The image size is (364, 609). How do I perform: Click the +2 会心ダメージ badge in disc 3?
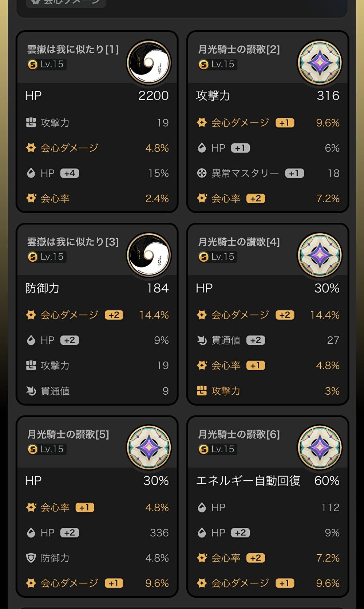click(114, 315)
